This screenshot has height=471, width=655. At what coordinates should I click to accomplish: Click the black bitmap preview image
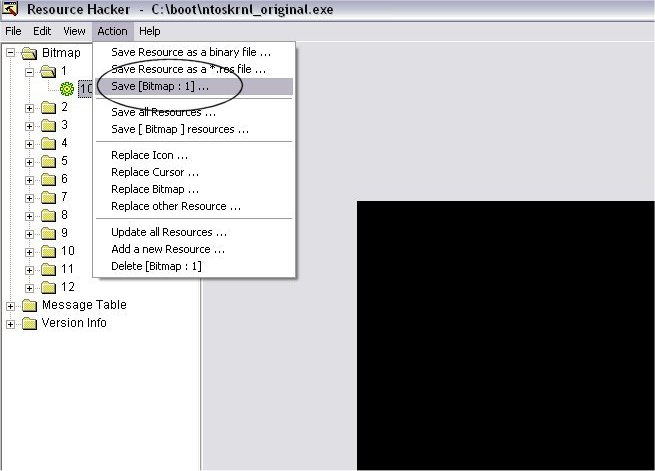(505, 335)
